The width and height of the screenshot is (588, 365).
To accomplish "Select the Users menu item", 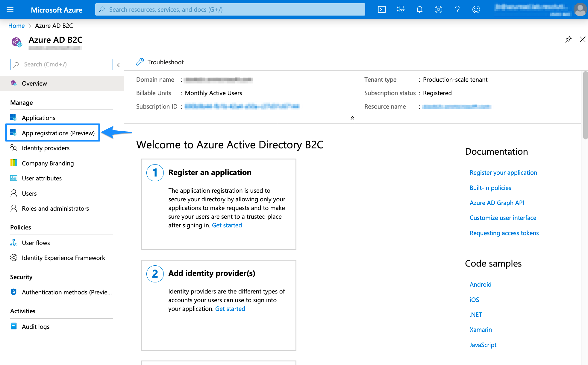I will point(29,193).
